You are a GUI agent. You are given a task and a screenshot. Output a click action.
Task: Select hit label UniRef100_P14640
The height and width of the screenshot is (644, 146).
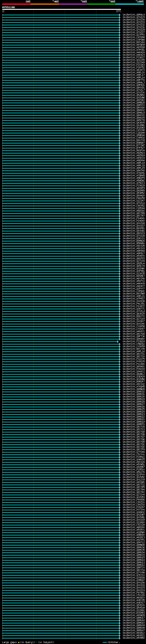134,221
